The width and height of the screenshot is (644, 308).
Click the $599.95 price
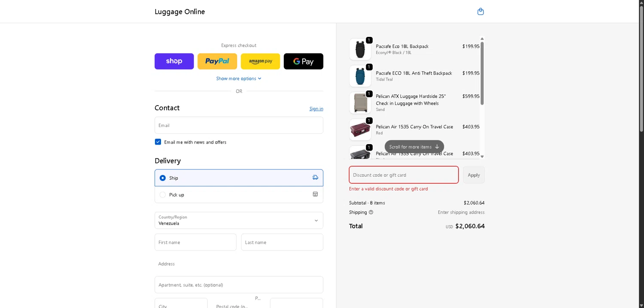(x=471, y=97)
